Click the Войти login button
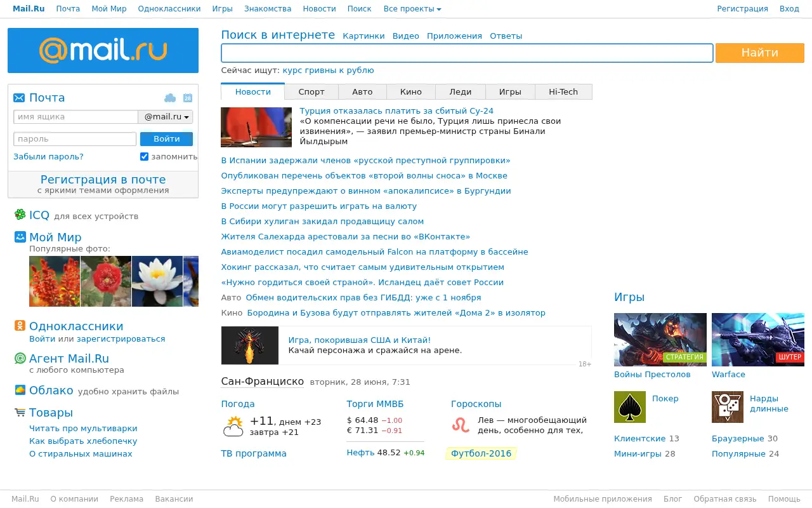 (x=166, y=139)
